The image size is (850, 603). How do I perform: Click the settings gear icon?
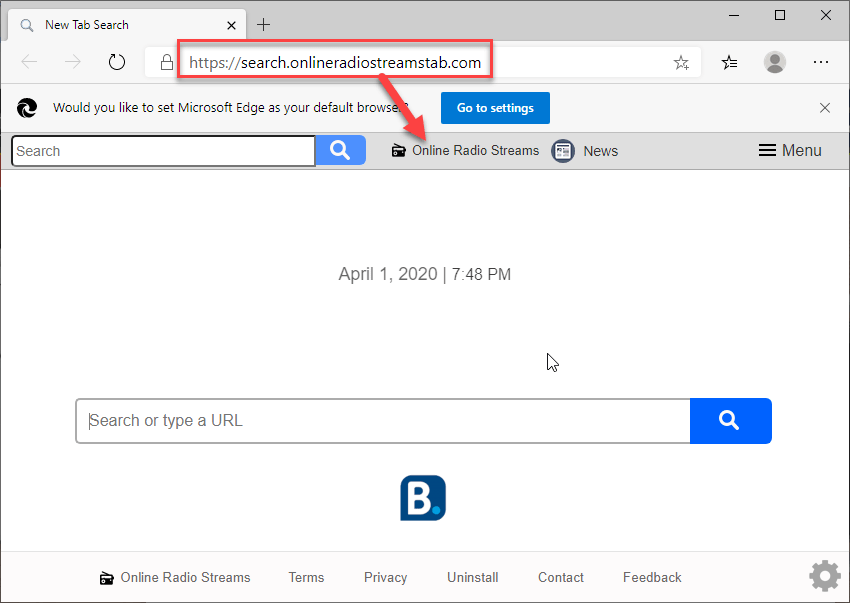point(825,576)
